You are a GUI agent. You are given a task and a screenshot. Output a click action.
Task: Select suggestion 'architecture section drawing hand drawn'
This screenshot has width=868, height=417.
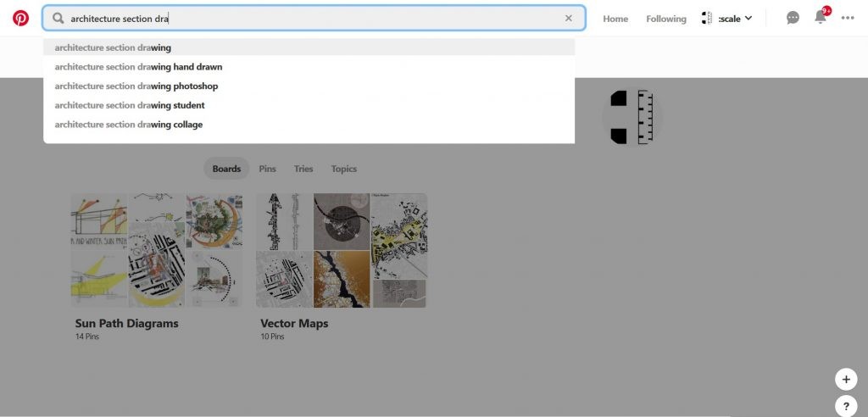309,67
